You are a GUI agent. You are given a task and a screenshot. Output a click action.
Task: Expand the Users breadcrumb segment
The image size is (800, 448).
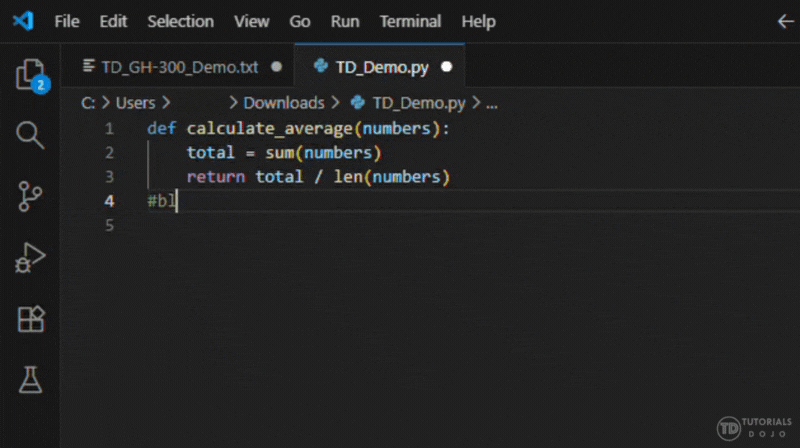click(135, 102)
